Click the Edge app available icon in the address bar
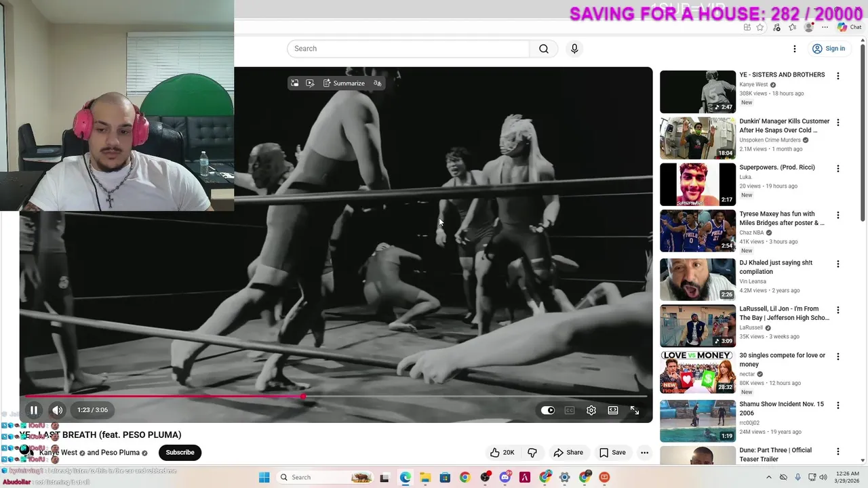This screenshot has height=488, width=868. [x=747, y=27]
